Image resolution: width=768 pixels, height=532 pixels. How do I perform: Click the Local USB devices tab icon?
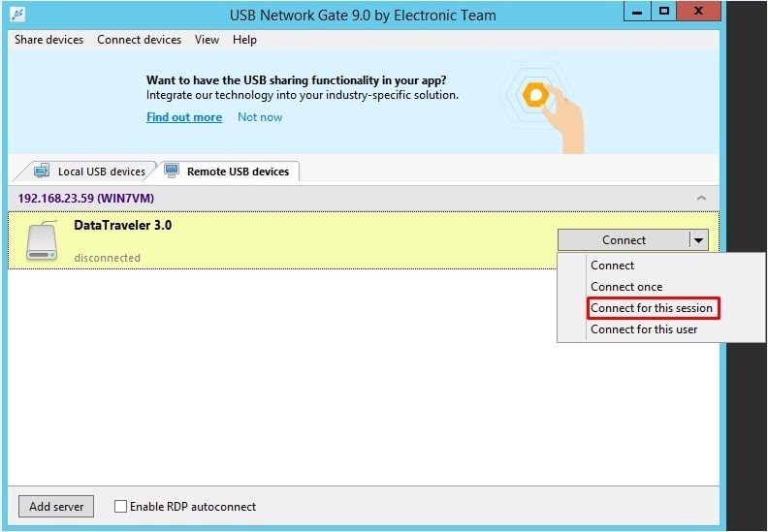42,171
